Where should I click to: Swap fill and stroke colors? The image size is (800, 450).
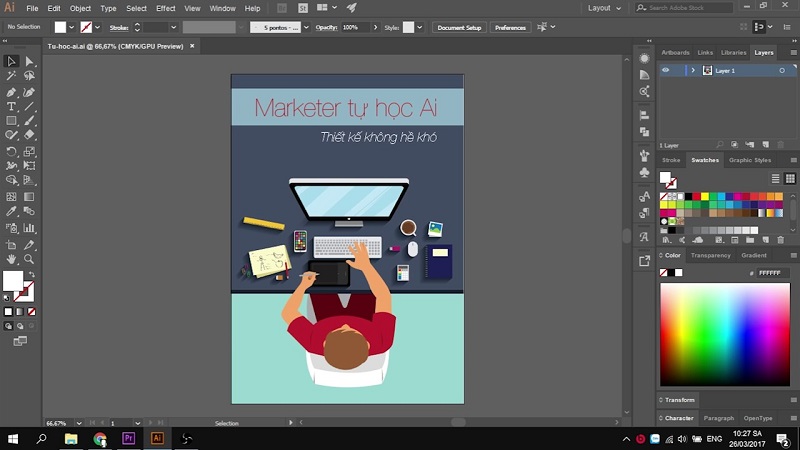point(32,274)
